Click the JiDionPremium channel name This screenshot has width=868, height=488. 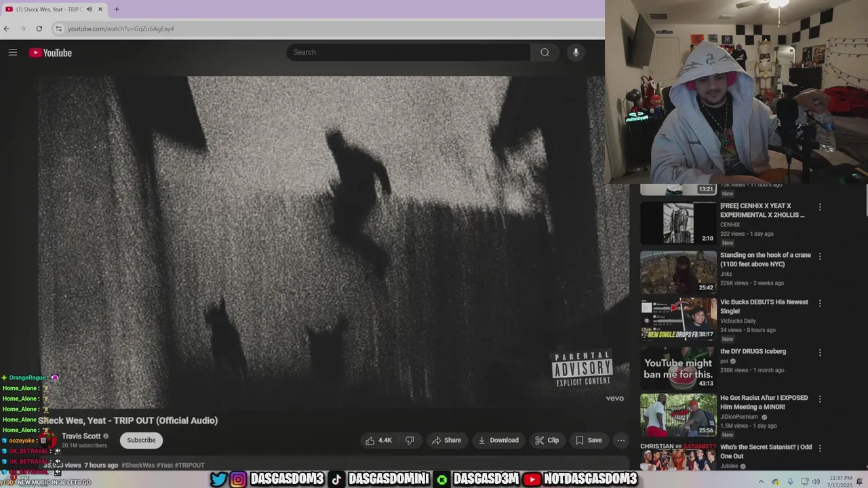click(x=739, y=417)
